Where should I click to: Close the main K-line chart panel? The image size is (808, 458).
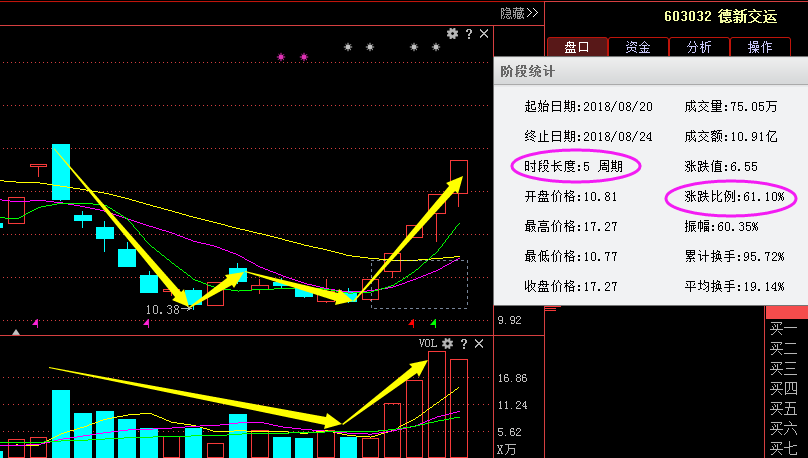pos(484,34)
